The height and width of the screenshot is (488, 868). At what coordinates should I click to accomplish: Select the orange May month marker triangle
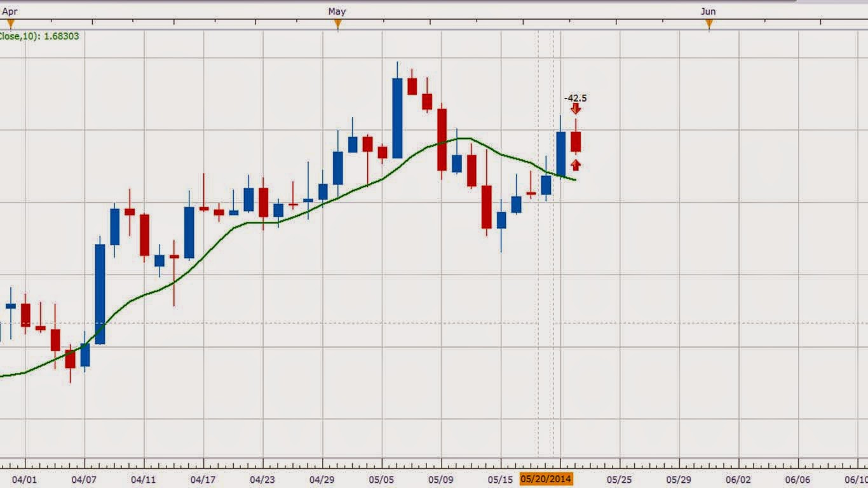point(338,24)
